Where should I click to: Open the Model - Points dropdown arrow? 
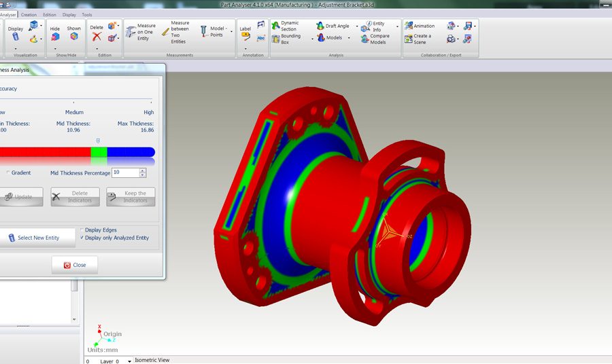[231, 31]
